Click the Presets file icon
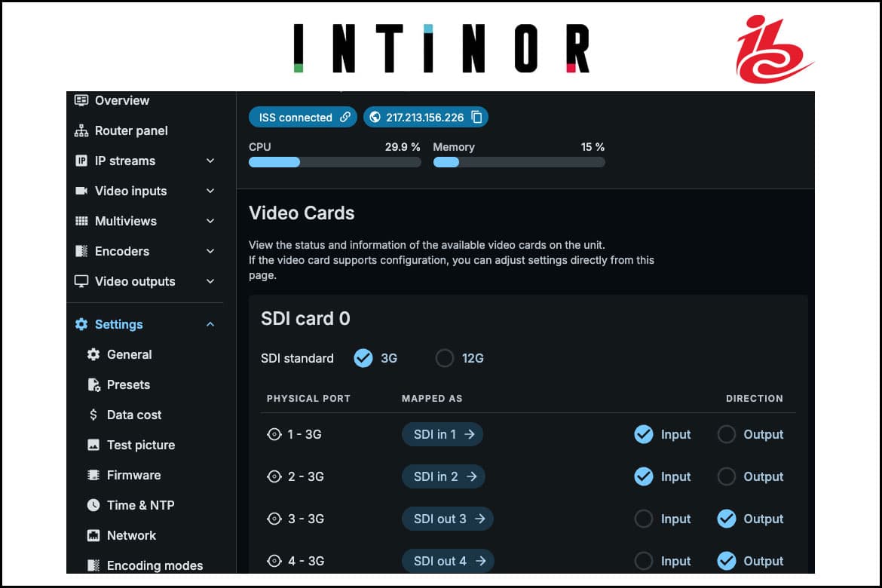This screenshot has height=588, width=882. pyautogui.click(x=93, y=385)
